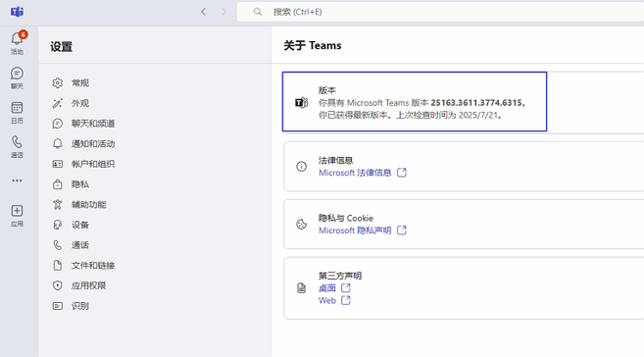The height and width of the screenshot is (357, 644).
Task: Click the gear icon beside 常规
Action: click(58, 83)
